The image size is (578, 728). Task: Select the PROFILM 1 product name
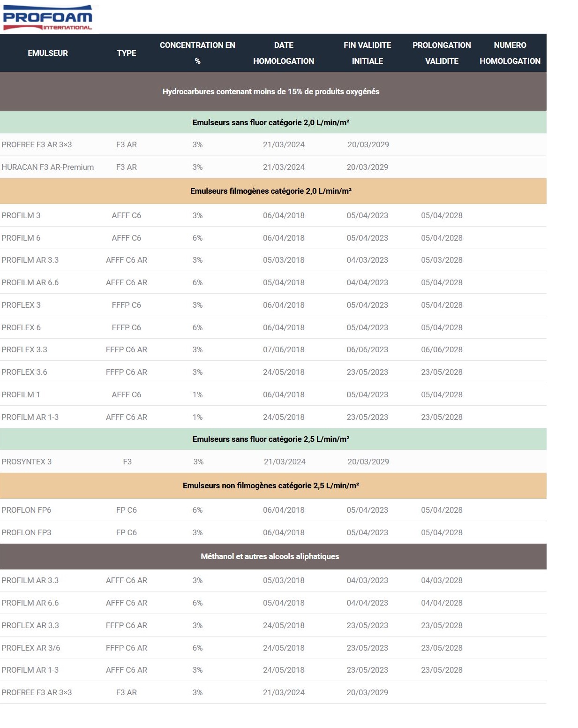[21, 394]
